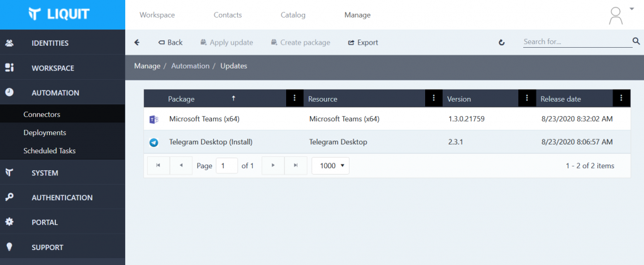Expand the AUTHENTICATION sidebar section
Screen dimensions: 644x265
point(62,197)
